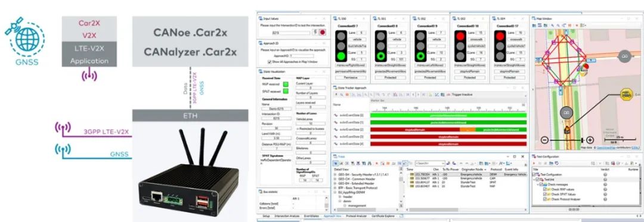
Task: Click the lightning trigger icon beside IntersectionID field
Action: coord(315,32)
